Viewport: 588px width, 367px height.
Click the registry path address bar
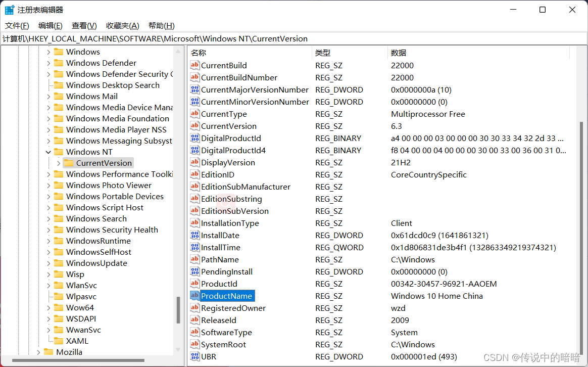[294, 38]
